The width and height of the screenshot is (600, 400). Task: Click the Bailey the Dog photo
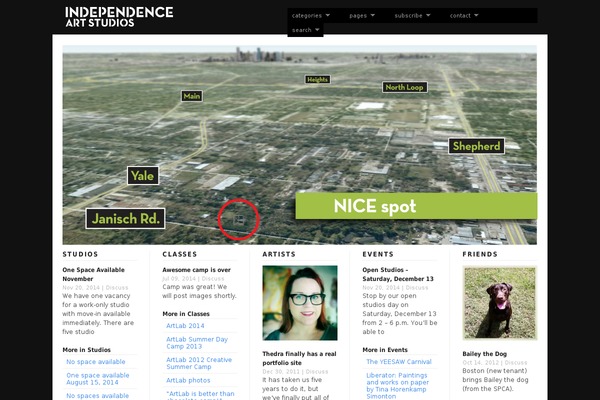(x=500, y=303)
